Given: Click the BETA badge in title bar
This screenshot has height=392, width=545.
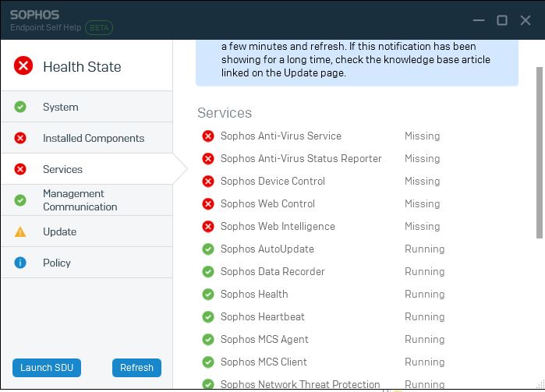Looking at the screenshot, I should pos(99,28).
